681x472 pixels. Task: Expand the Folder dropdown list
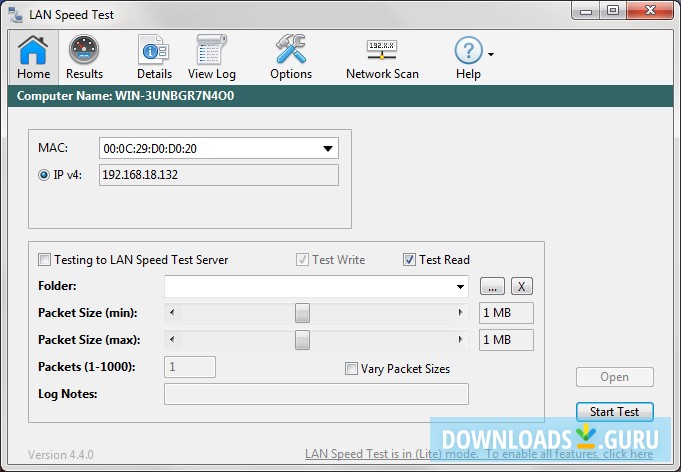[x=460, y=287]
